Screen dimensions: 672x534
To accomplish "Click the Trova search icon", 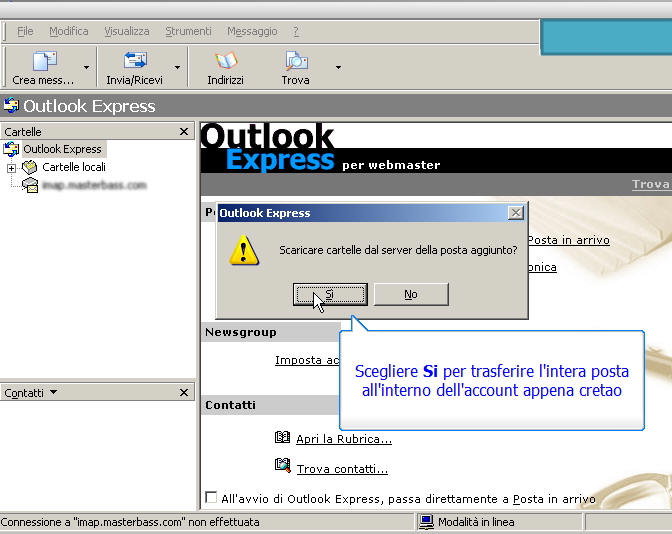I will (297, 61).
